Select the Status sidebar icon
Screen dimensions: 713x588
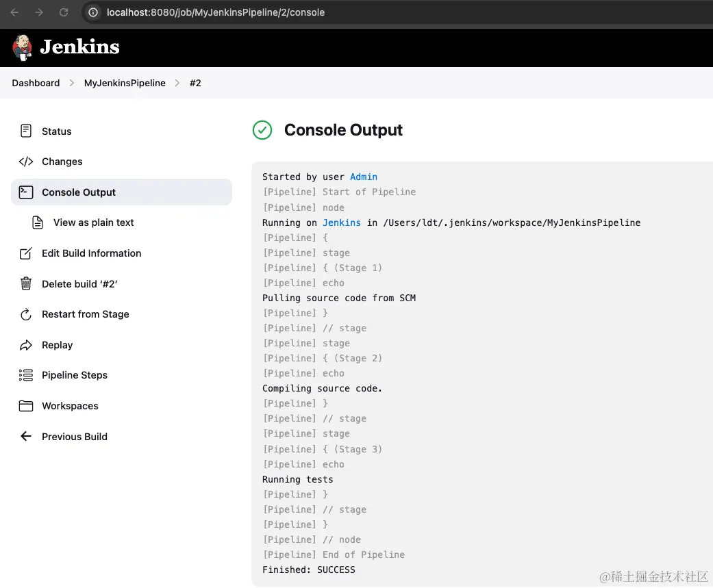(25, 131)
